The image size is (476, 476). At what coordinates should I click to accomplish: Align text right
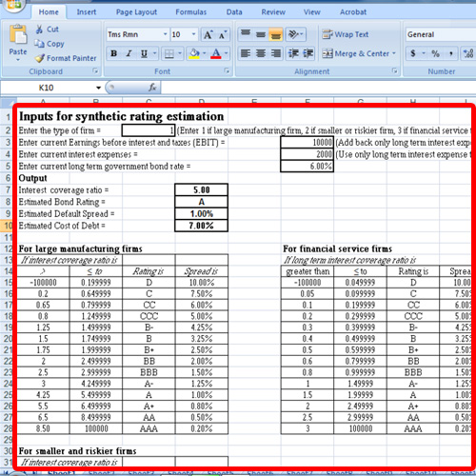click(275, 53)
